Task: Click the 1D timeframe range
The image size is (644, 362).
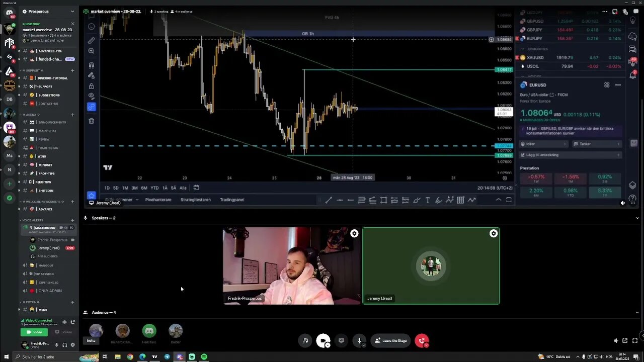Action: tap(107, 188)
